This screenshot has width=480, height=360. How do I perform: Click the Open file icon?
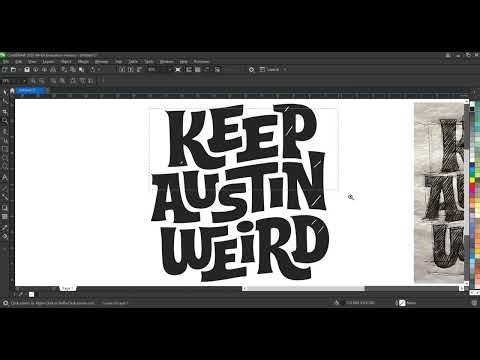tap(13, 69)
